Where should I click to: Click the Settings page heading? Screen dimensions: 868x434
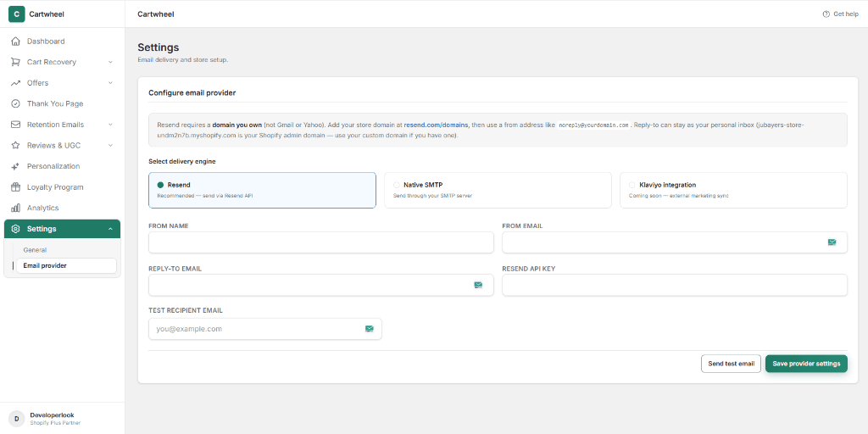(x=159, y=47)
